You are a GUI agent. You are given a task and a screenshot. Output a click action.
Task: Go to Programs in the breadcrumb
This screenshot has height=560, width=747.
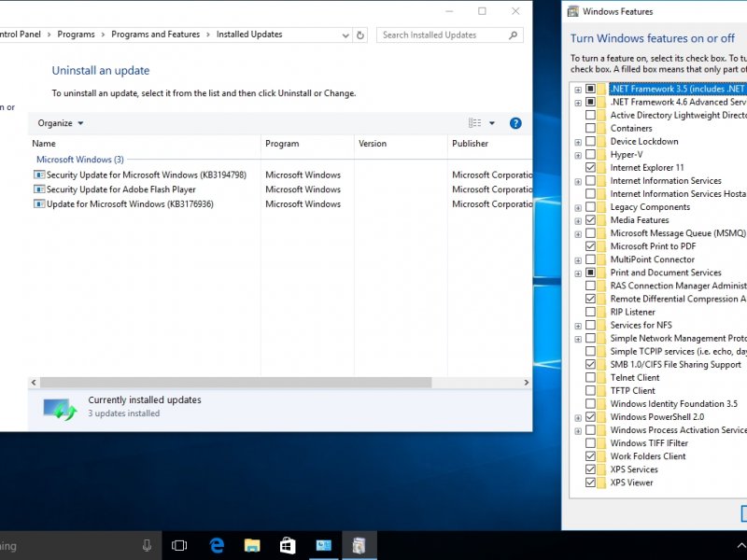77,35
